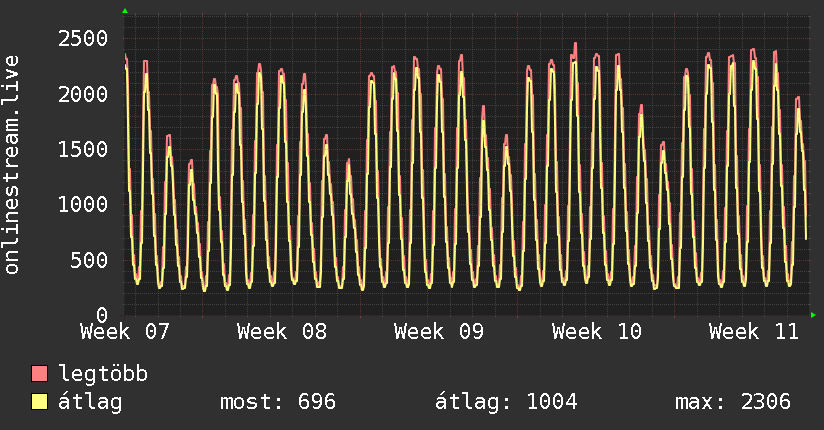This screenshot has width=824, height=430.
Task: Click the 2500 y-axis label
Action: point(83,39)
